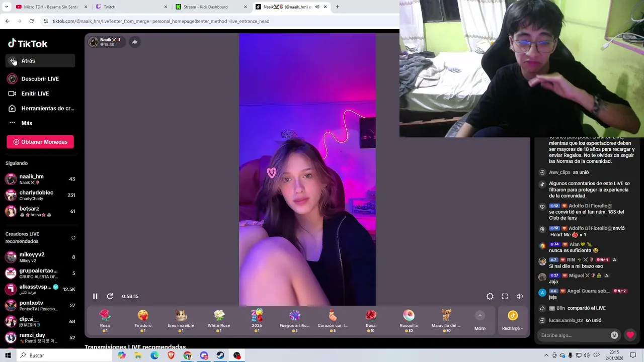The height and width of the screenshot is (362, 644).
Task: Send the Maravilla del deer gift
Action: 446,320
